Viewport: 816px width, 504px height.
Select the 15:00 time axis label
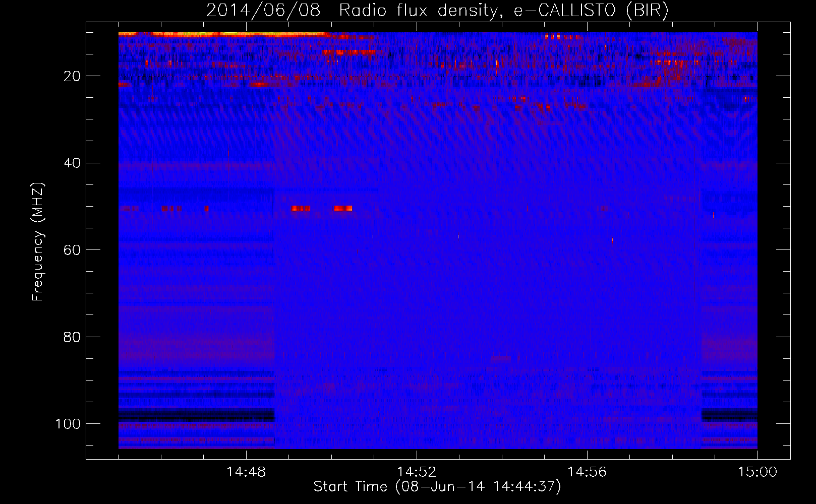pyautogui.click(x=757, y=472)
